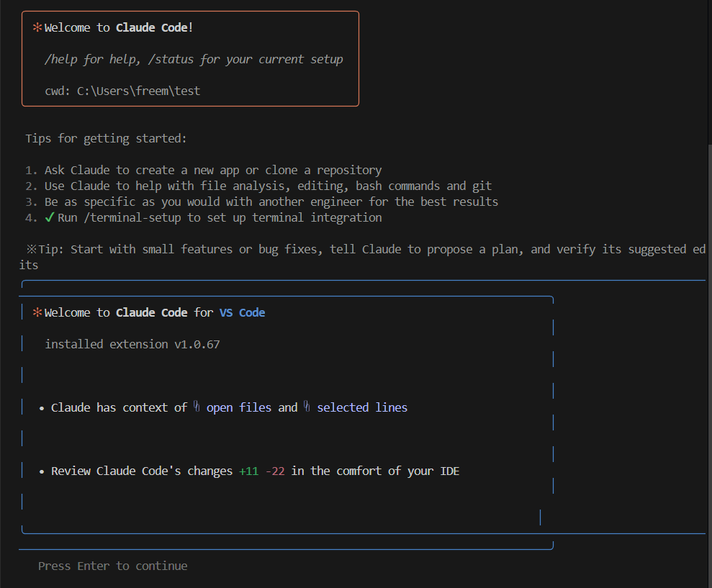Click the "Tips for getting started:" heading
Screen dimensions: 712x588
coord(107,138)
